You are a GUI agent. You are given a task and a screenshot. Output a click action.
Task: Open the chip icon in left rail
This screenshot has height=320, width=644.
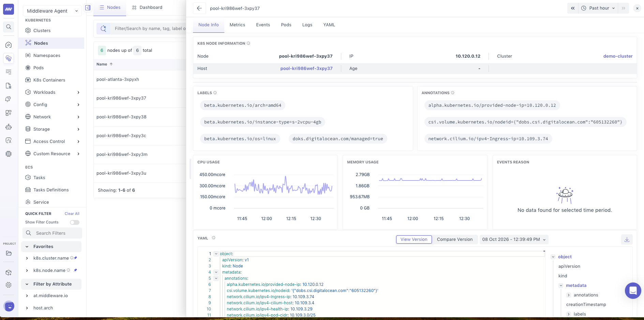9,154
